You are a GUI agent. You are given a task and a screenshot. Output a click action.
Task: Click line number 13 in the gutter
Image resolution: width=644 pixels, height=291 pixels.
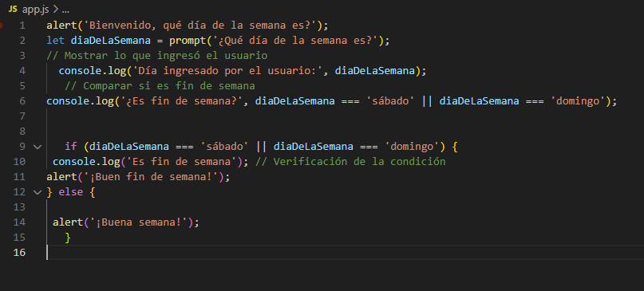(19, 206)
